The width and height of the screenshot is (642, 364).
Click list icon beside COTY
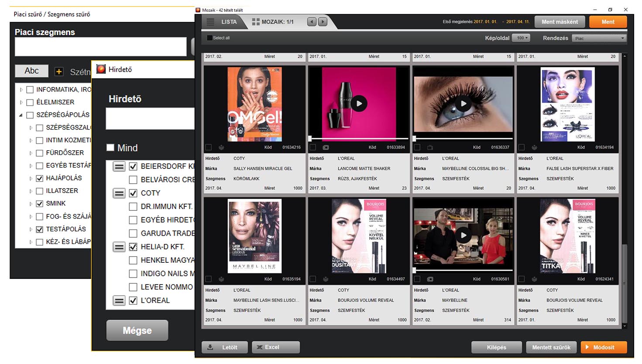[x=119, y=193]
